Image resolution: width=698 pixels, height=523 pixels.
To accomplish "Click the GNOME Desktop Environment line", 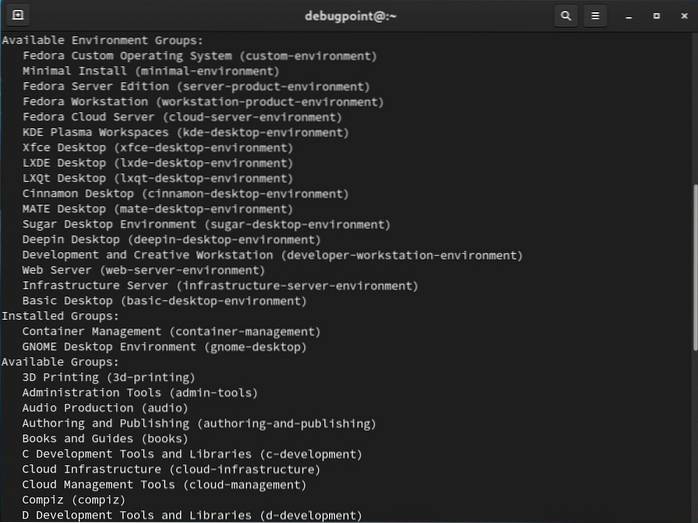I will 164,347.
